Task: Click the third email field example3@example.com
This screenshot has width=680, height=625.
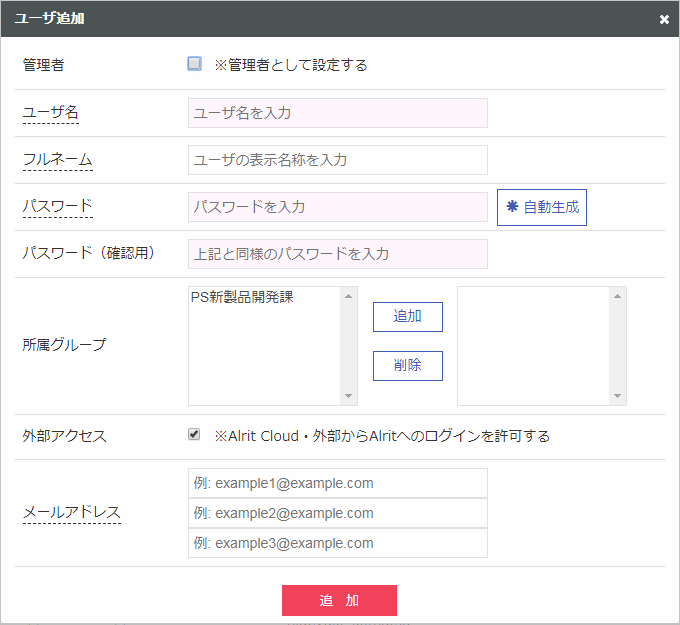Action: tap(337, 543)
